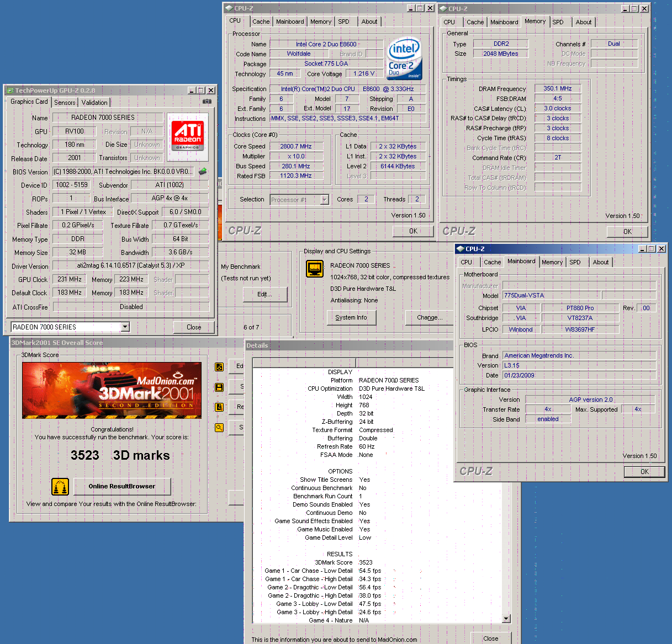
Task: Click the Change... display settings button
Action: coord(430,317)
